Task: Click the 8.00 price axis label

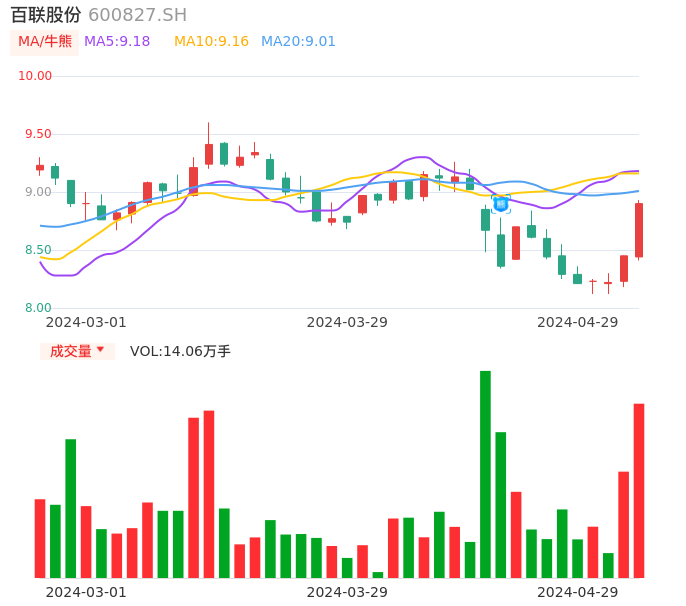Action: [x=38, y=308]
